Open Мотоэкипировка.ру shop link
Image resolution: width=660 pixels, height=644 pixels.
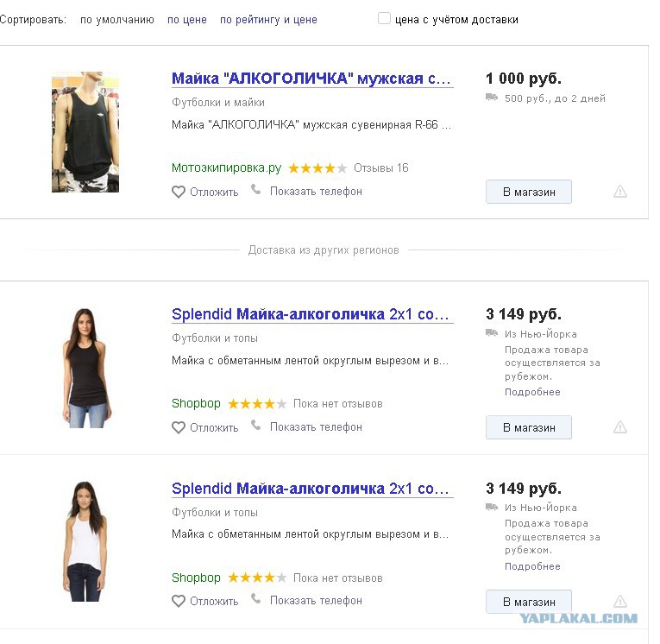coord(226,168)
